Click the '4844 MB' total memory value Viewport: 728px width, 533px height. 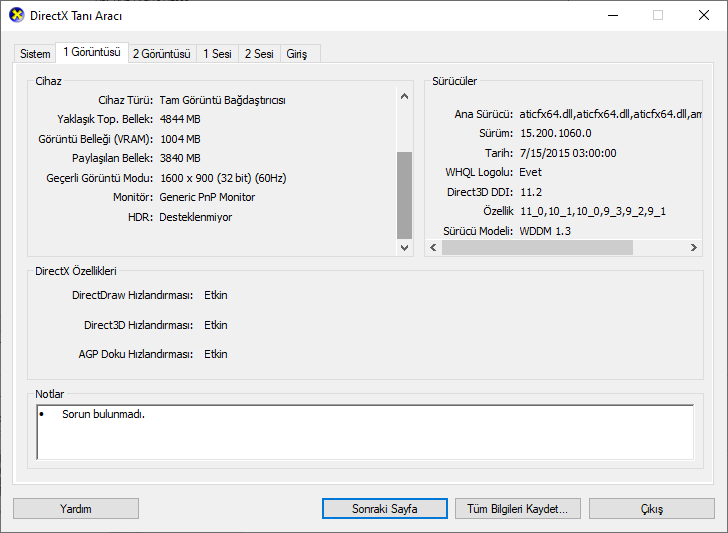[x=180, y=119]
